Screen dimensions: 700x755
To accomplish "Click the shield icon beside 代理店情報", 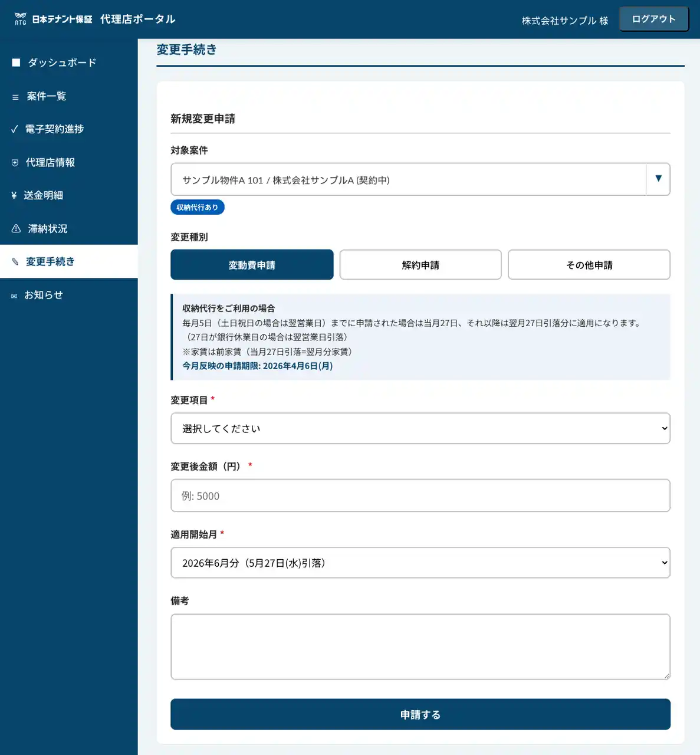I will click(15, 163).
